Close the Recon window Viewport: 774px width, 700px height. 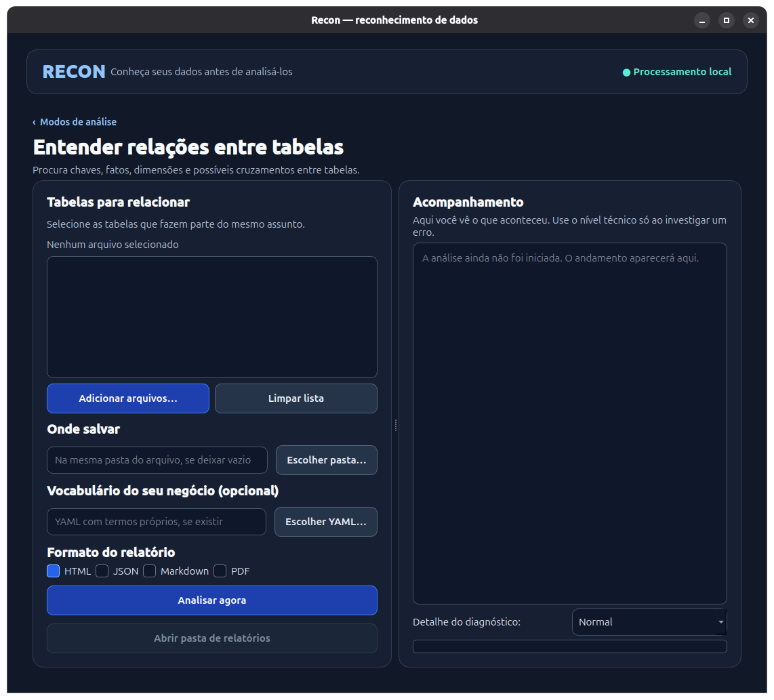pos(751,20)
